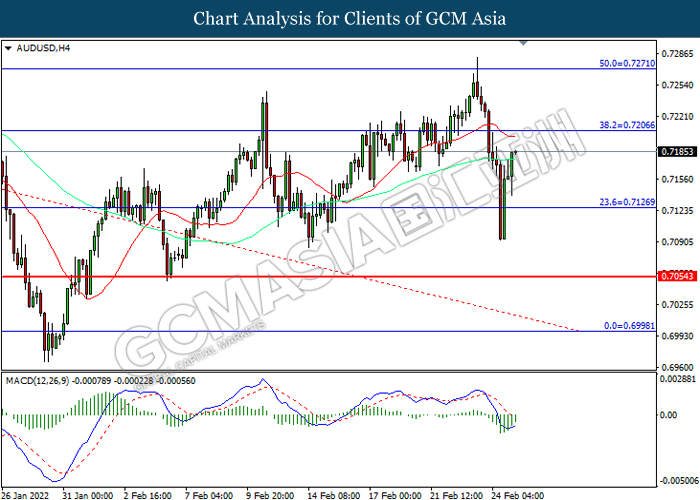Click the MACD value -0.000789
Image resolution: width=700 pixels, height=500 pixels.
pyautogui.click(x=92, y=381)
